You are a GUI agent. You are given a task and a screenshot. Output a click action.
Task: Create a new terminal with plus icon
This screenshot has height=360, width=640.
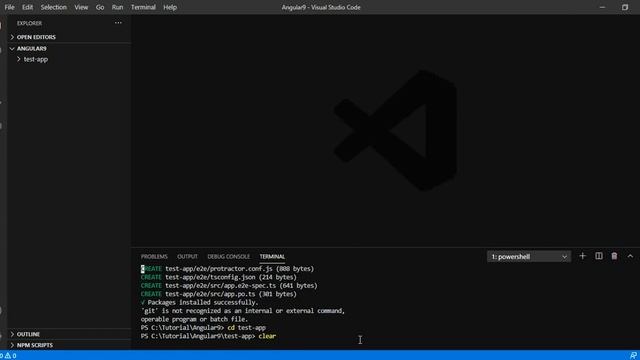pyautogui.click(x=582, y=256)
